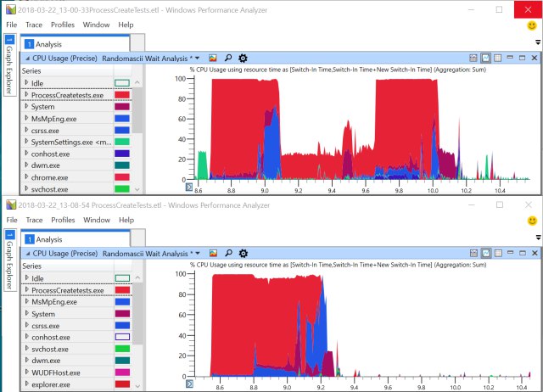
Task: Open the graph preset icon in bottom window toolbar
Action: [213, 254]
